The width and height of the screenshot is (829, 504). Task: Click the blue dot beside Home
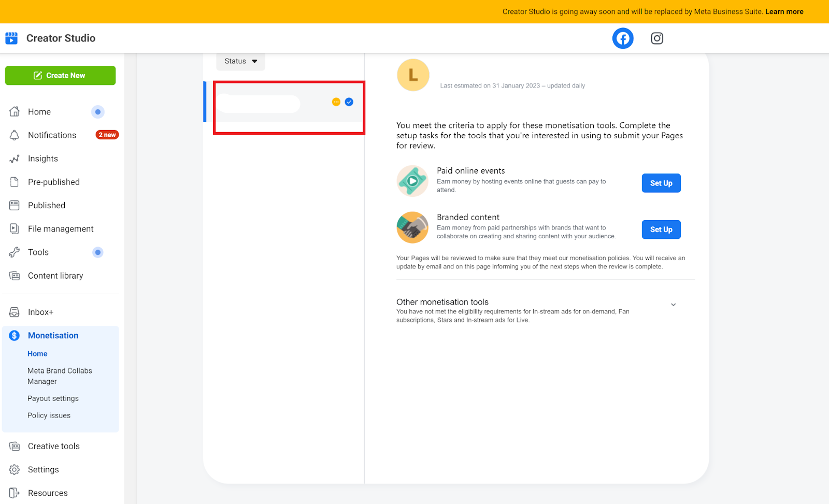click(98, 112)
